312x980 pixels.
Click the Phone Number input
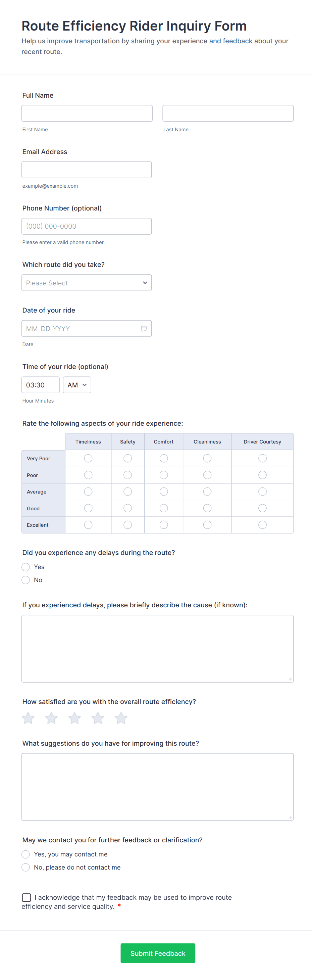coord(87,226)
